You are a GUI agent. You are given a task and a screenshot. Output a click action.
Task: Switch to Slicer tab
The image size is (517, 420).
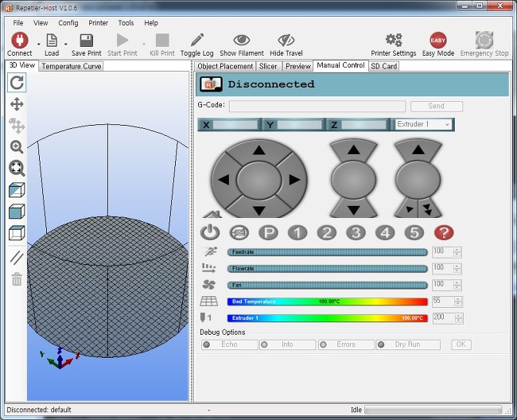[x=268, y=66]
